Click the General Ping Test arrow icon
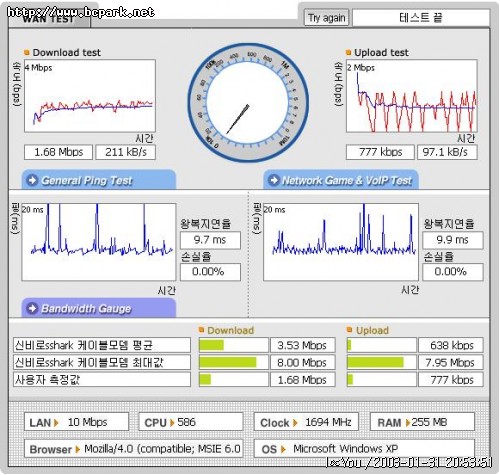 coord(32,180)
